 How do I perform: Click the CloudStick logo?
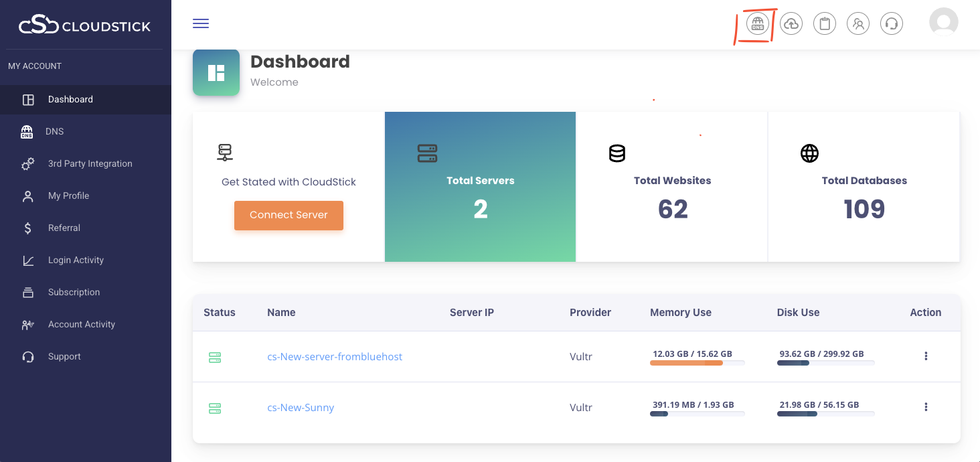coord(85,25)
